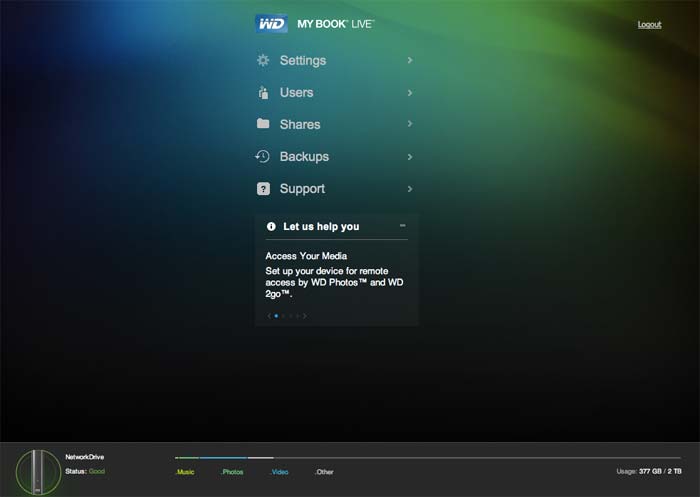Go to next help tip arrow
Screen dimensions: 700x497
point(305,316)
